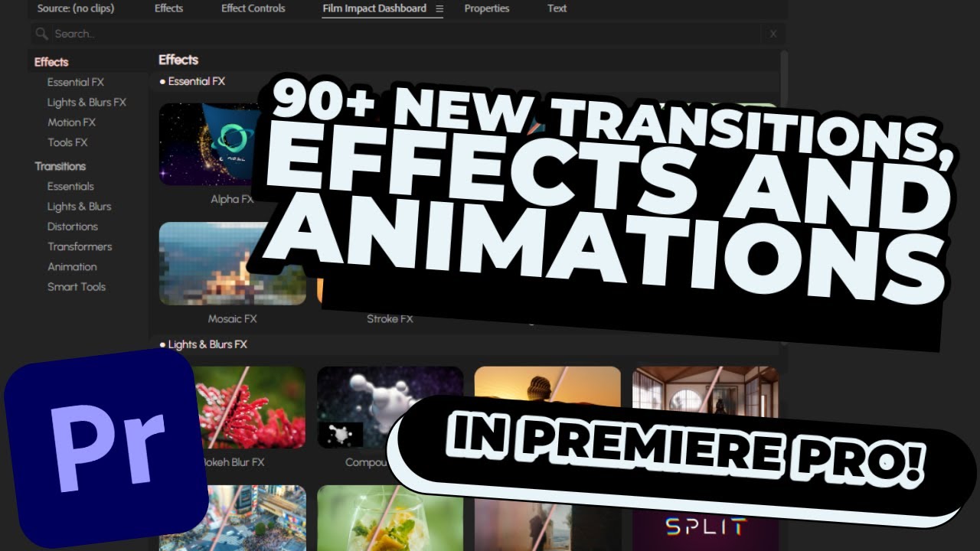Select the SPLIT effect thumbnail
This screenshot has width=980, height=551.
click(705, 528)
